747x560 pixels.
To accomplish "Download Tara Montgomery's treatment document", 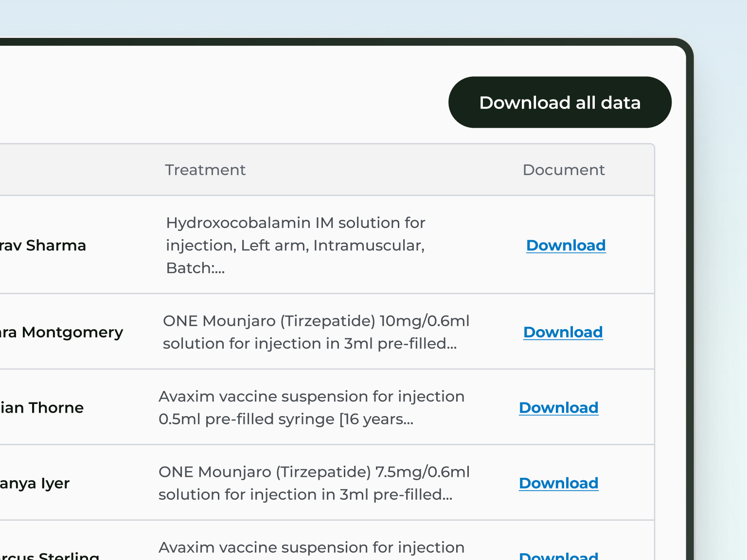I will click(x=563, y=332).
